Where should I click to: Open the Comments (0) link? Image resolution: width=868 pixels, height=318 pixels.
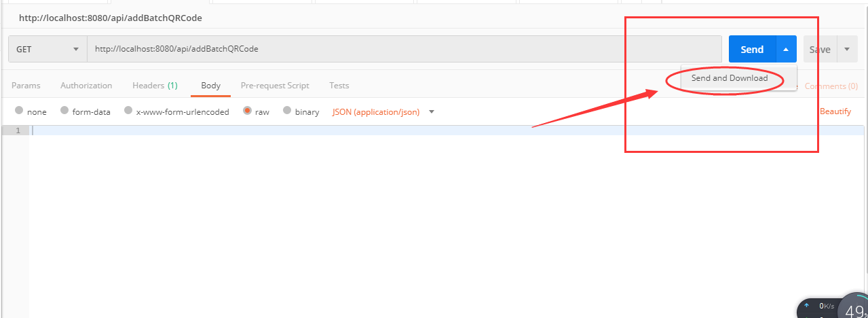pos(831,86)
